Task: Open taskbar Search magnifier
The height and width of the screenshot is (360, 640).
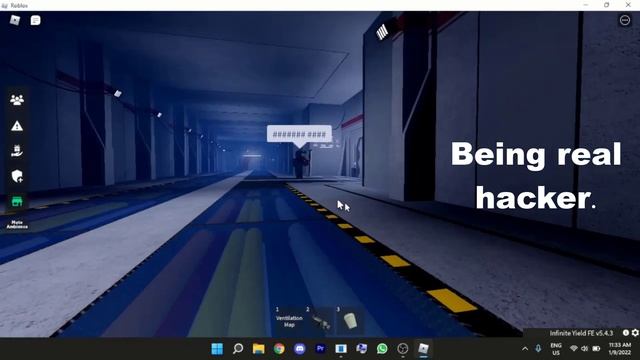Action: (x=238, y=349)
